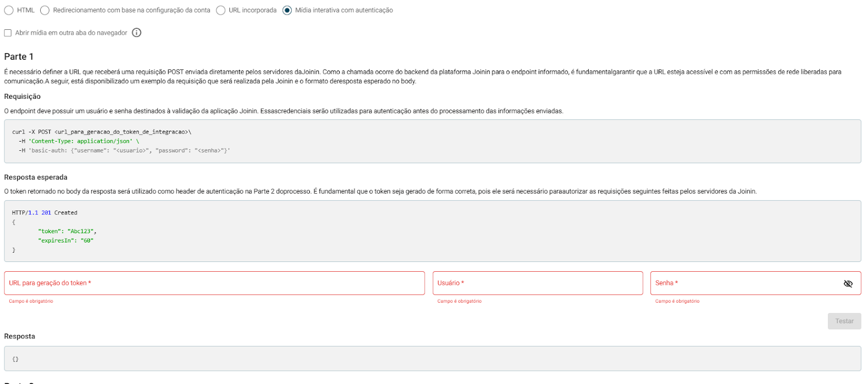Select Mídia interativa com autenticação option

point(288,10)
